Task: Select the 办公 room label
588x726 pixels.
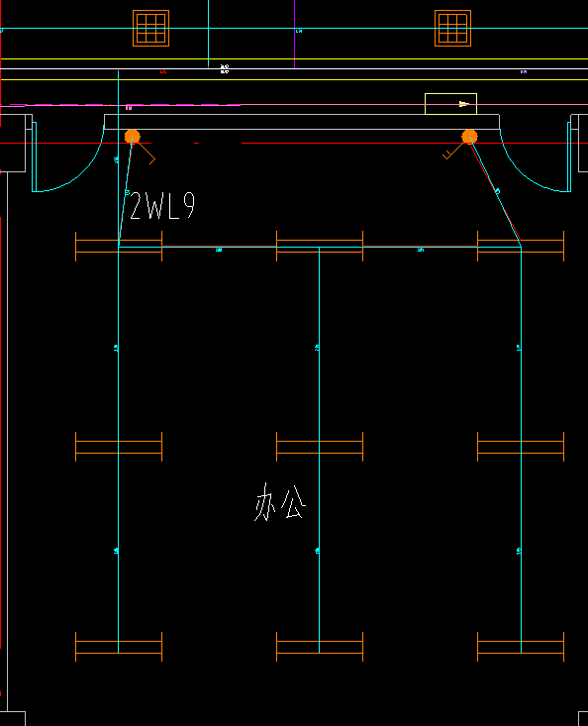Action: (280, 503)
